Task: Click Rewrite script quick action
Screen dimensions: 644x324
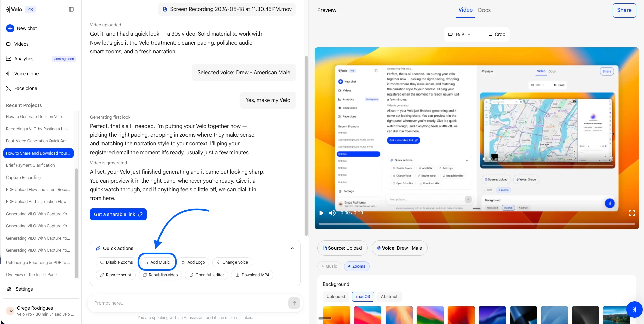Action: click(116, 275)
